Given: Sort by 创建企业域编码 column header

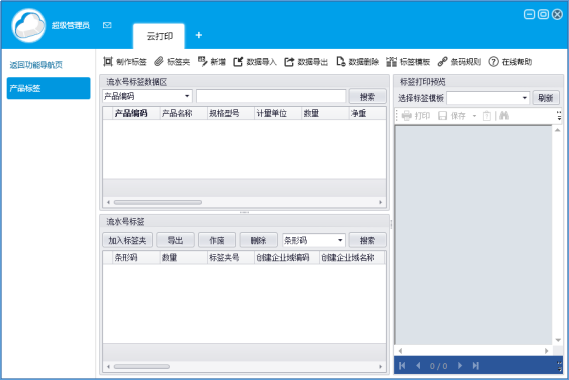Looking at the screenshot, I should click(287, 258).
